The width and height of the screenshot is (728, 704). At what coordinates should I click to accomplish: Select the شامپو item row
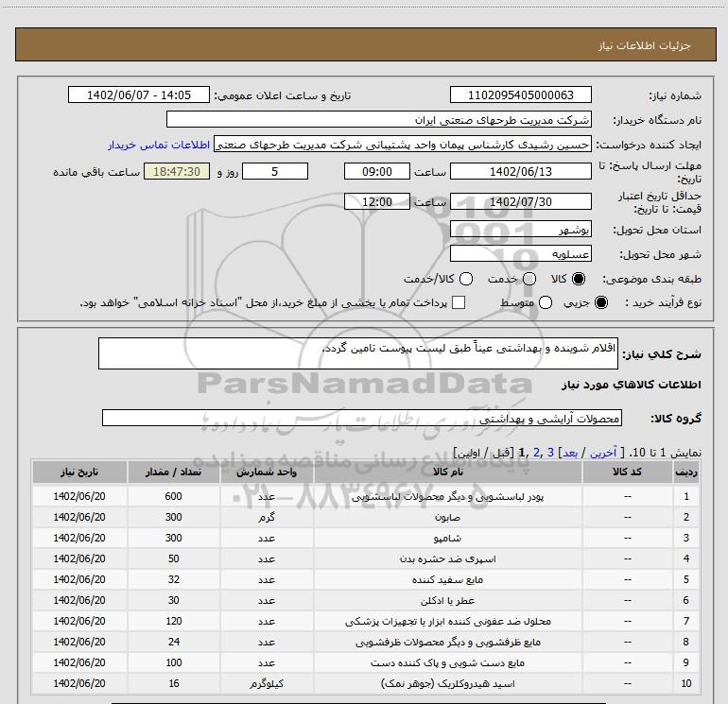365,538
